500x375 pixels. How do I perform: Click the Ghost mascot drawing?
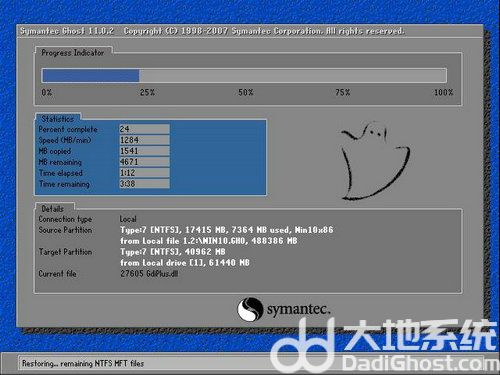[x=375, y=161]
